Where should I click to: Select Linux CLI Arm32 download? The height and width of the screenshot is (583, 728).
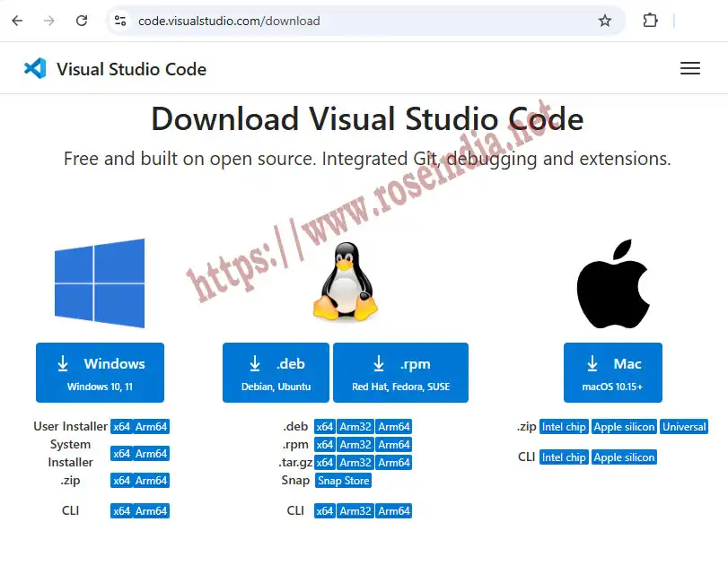(x=355, y=511)
